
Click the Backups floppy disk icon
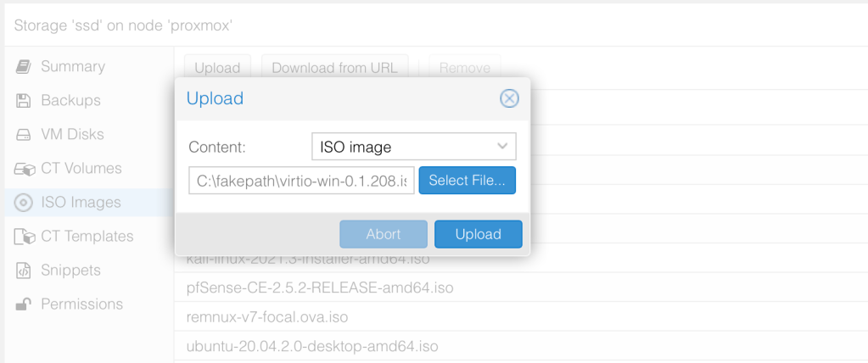click(x=24, y=100)
